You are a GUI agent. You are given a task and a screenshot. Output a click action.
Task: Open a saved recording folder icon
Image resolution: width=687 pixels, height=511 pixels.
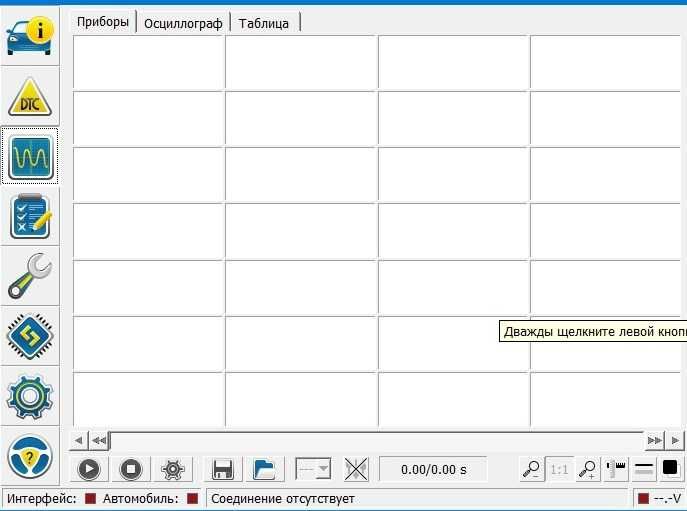tap(264, 469)
